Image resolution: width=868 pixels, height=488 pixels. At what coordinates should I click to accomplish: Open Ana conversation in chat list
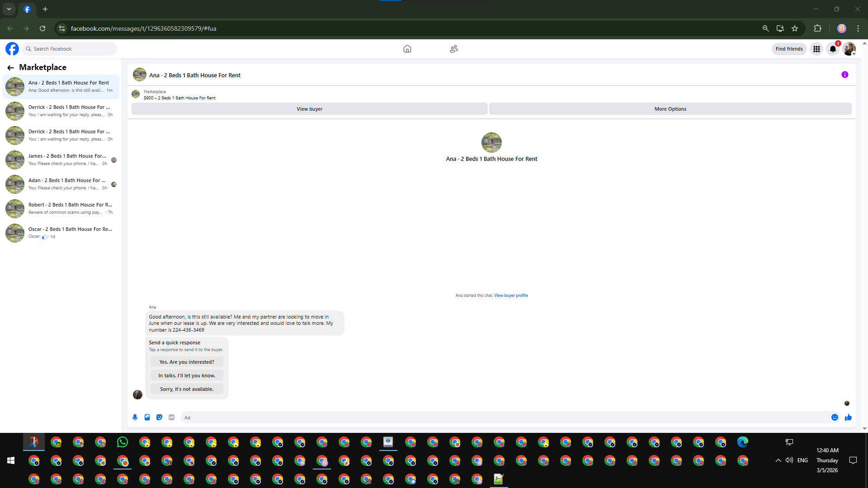pos(61,86)
